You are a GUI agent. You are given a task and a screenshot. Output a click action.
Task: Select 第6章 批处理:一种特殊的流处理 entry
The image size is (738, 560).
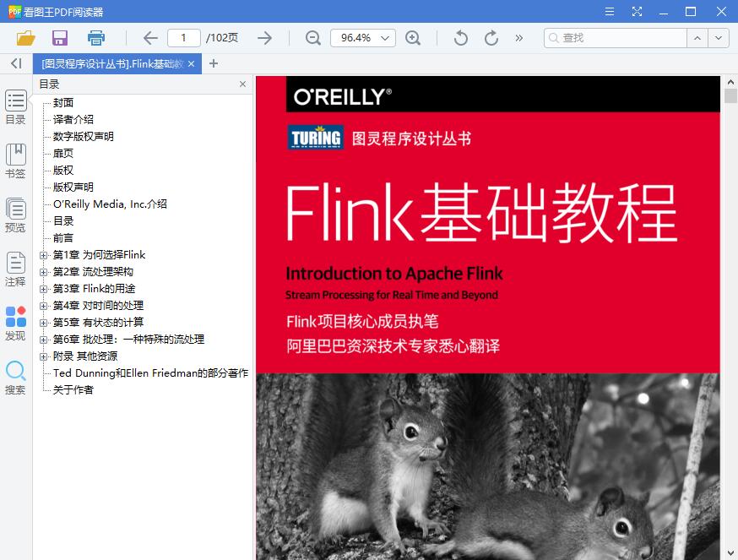(x=128, y=340)
